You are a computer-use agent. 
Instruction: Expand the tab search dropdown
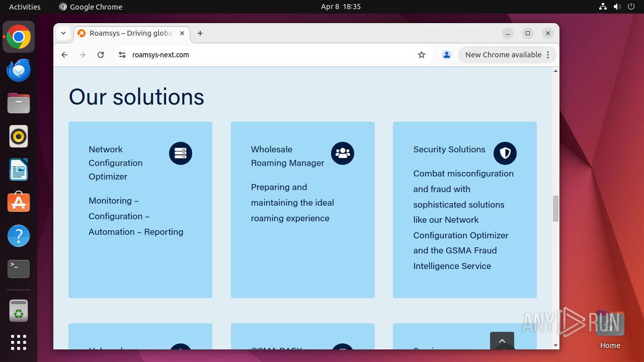[x=63, y=33]
